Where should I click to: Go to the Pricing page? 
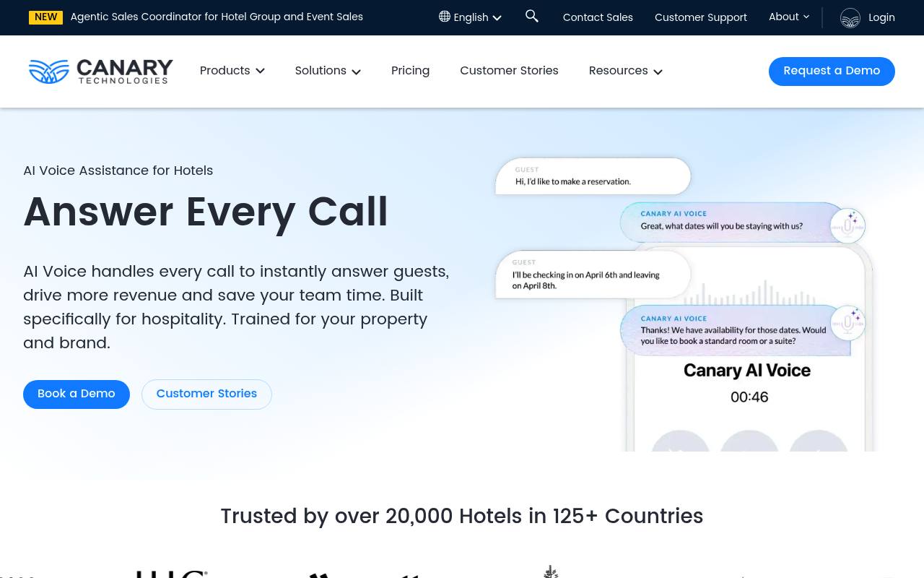410,71
